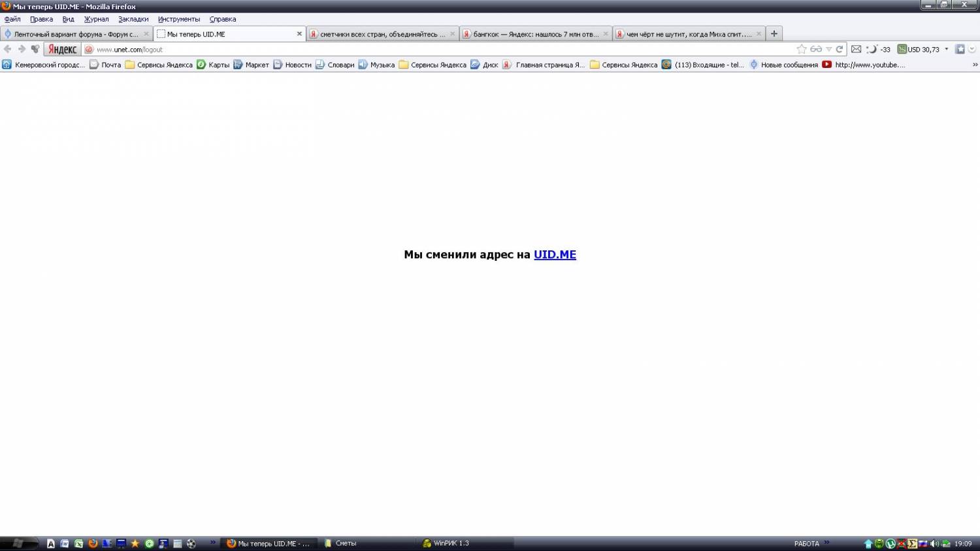Click the Firefox icon in quick launch

click(93, 543)
